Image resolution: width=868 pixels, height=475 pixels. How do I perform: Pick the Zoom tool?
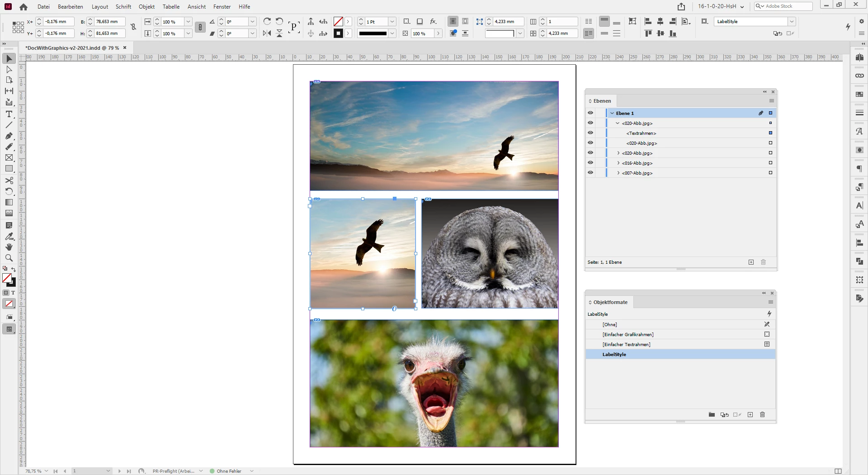pos(9,258)
